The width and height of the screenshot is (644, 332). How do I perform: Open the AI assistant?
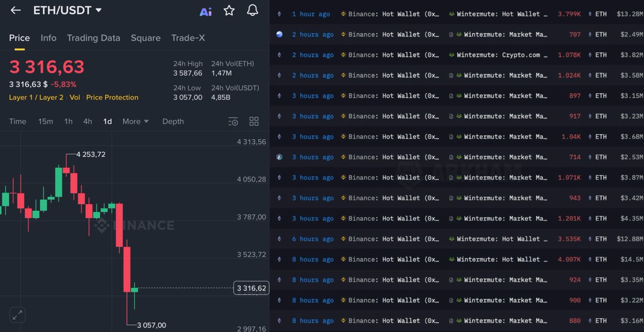coord(206,10)
